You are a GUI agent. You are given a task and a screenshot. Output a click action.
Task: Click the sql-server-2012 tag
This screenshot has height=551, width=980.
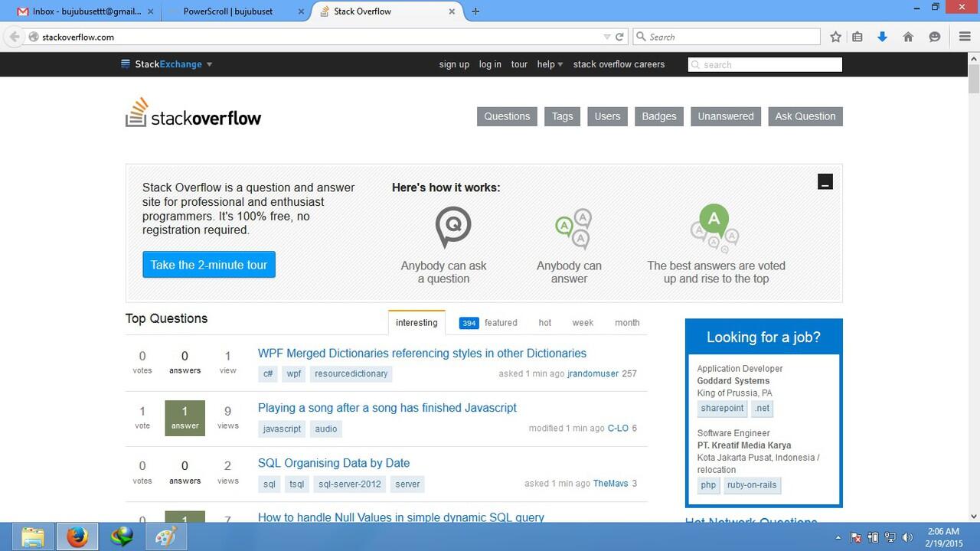coord(349,484)
